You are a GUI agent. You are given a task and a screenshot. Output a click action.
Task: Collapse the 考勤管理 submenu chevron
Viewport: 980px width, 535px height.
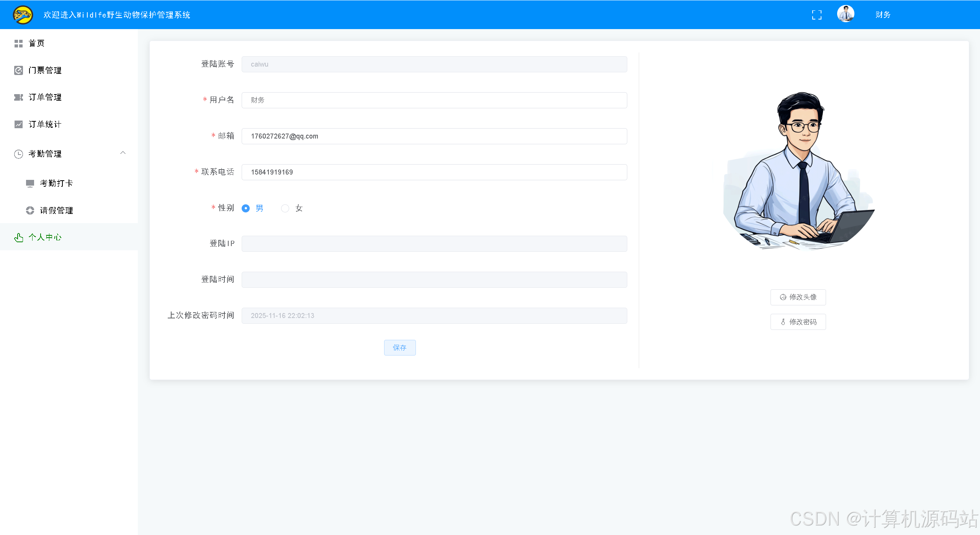[x=123, y=153]
